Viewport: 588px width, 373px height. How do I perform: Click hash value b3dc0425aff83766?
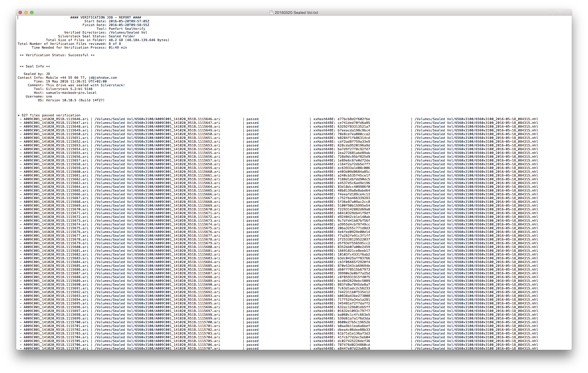tap(354, 258)
